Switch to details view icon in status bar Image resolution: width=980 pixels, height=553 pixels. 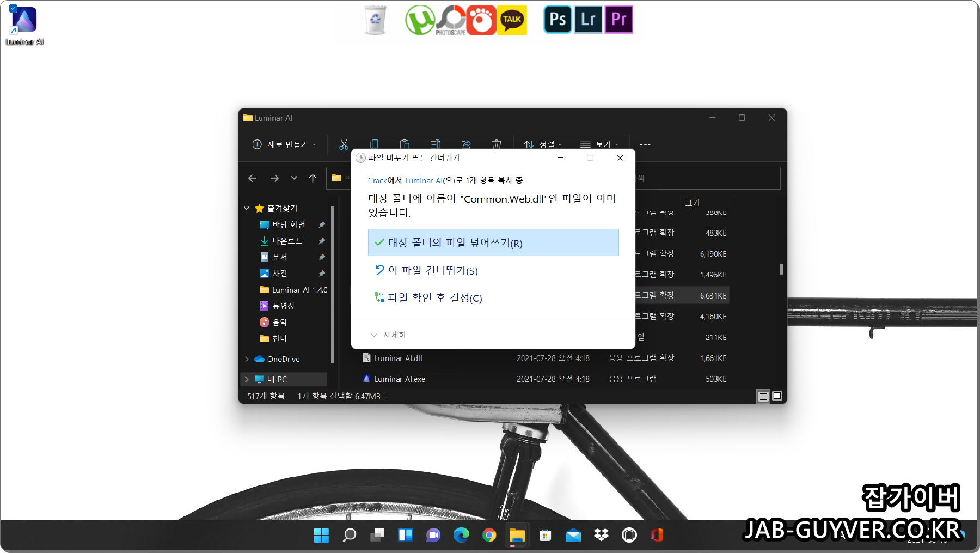tap(763, 396)
